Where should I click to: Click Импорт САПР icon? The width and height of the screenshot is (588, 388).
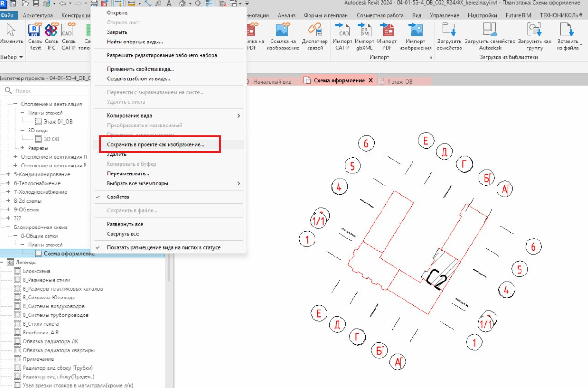click(342, 30)
